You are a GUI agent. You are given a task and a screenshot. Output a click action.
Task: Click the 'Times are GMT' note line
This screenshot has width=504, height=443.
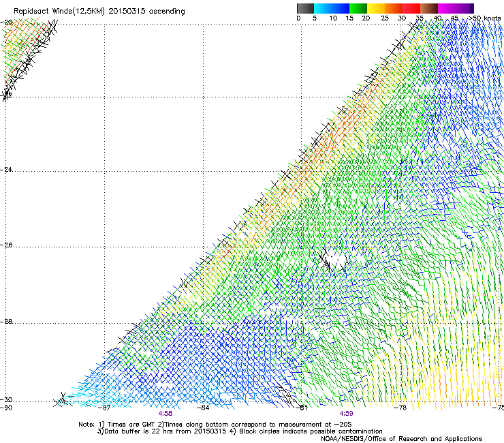(215, 425)
